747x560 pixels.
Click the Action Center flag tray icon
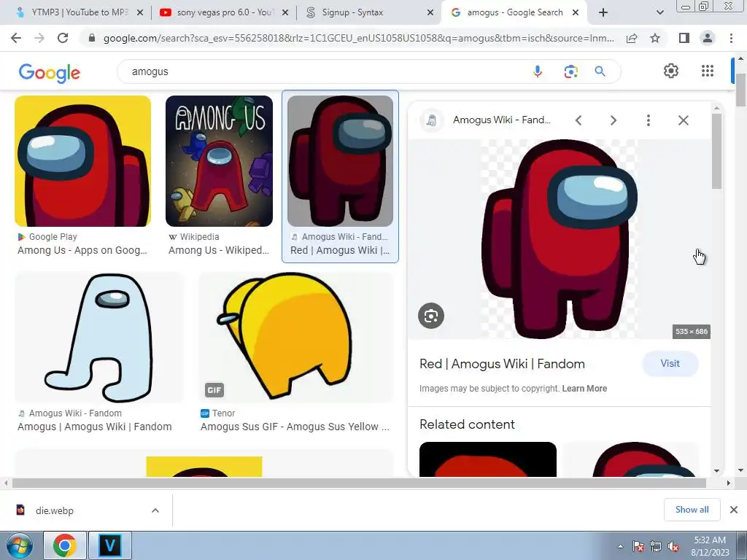tap(638, 547)
